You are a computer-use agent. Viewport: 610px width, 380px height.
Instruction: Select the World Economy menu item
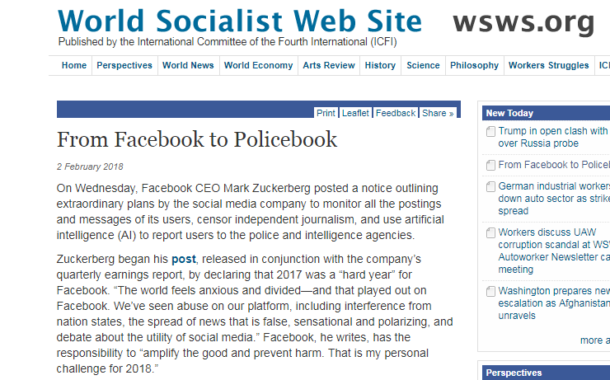pyautogui.click(x=259, y=65)
